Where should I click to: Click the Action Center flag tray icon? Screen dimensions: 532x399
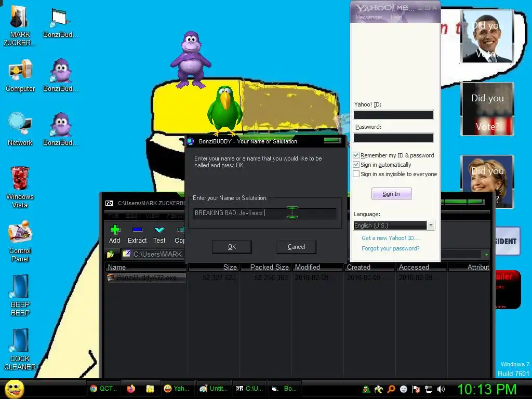pyautogui.click(x=416, y=389)
